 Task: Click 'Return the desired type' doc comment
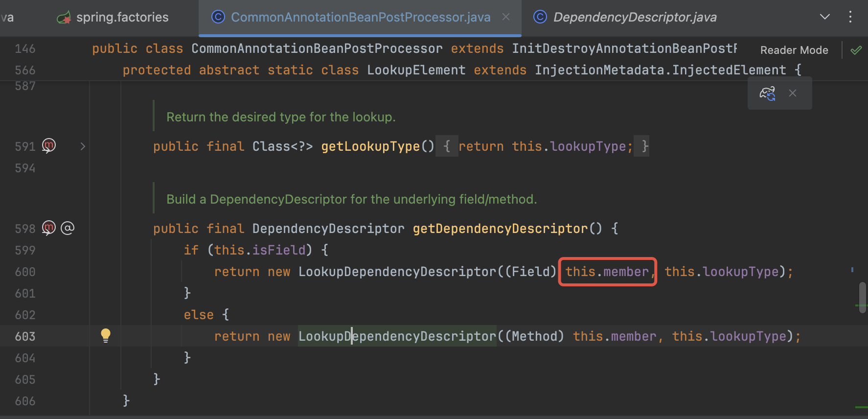281,117
